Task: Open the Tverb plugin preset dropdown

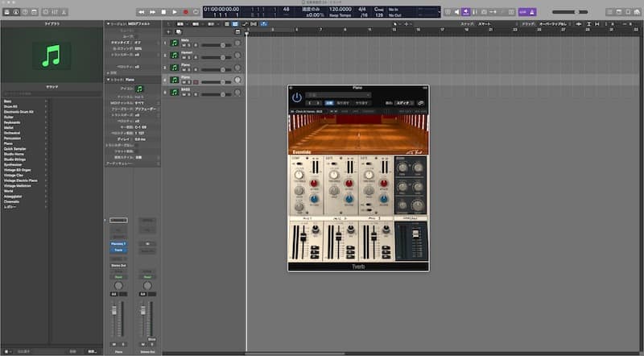Action: 339,95
